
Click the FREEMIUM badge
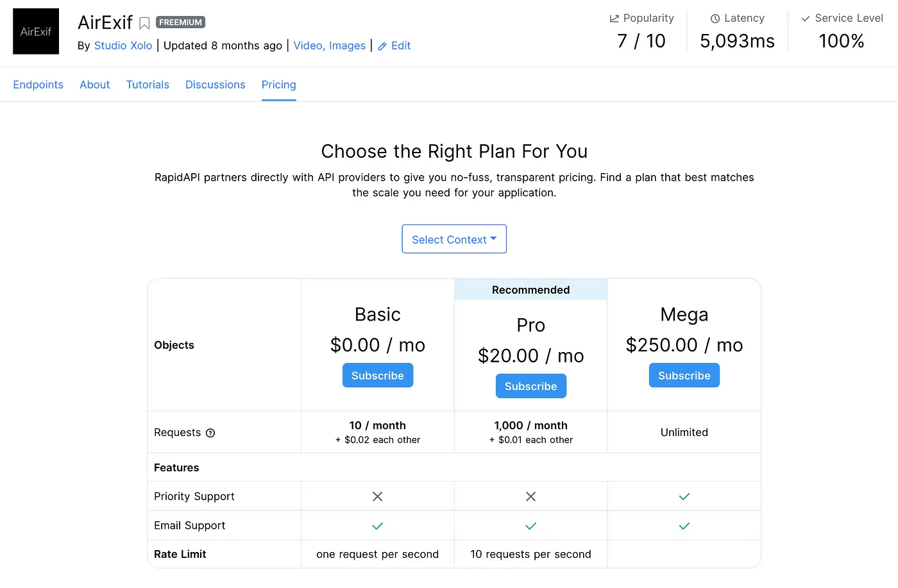[180, 22]
